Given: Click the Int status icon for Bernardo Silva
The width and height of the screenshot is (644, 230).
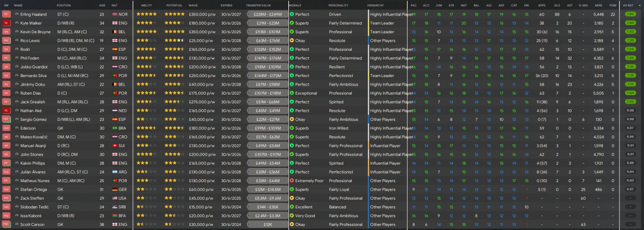Looking at the screenshot, I should coord(6,75).
